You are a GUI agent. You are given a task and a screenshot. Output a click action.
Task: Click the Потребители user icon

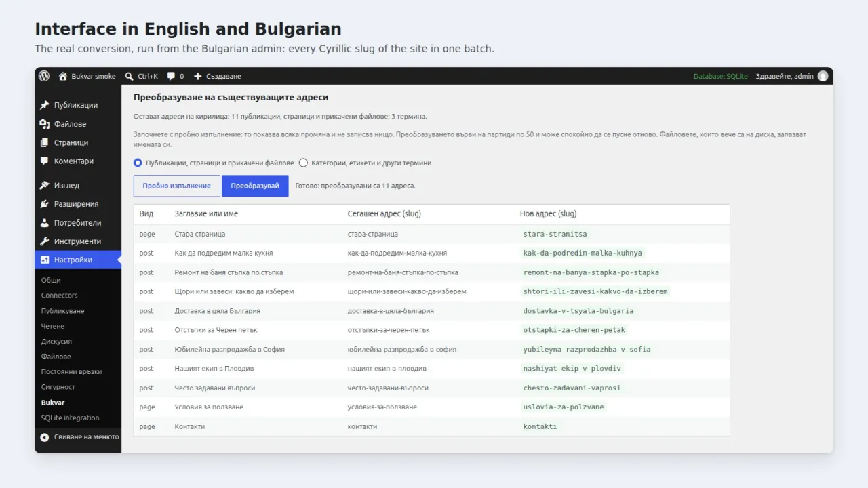pyautogui.click(x=45, y=222)
